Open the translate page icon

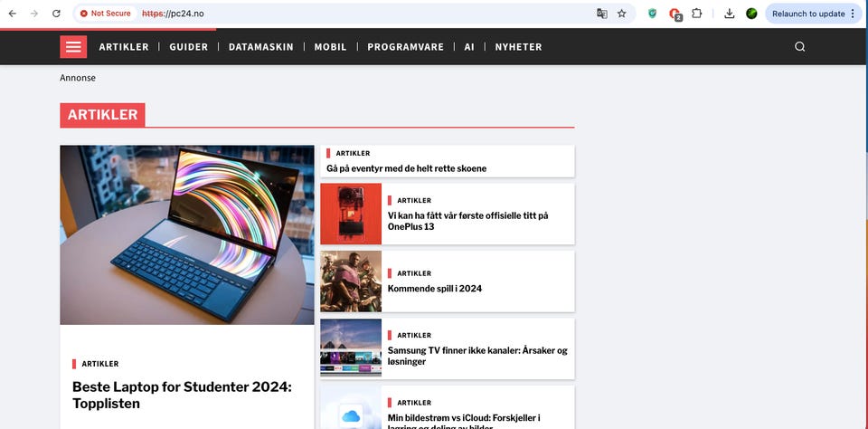[x=602, y=14]
